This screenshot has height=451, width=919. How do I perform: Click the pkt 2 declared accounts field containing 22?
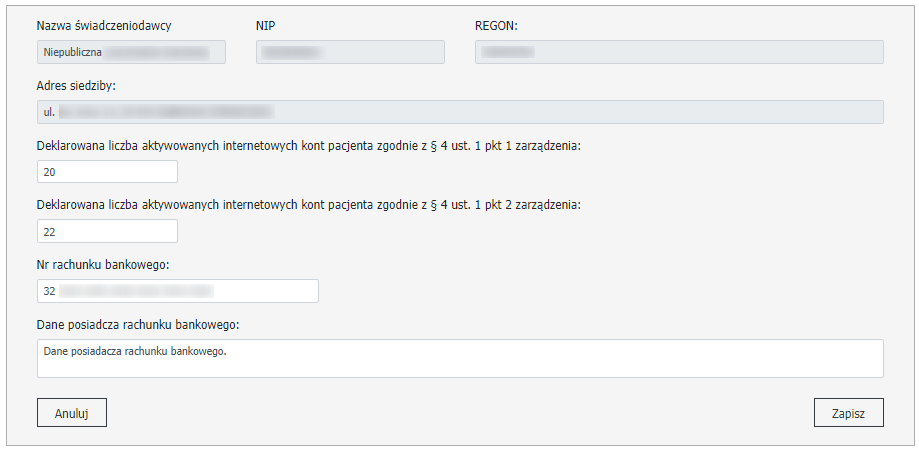point(107,232)
